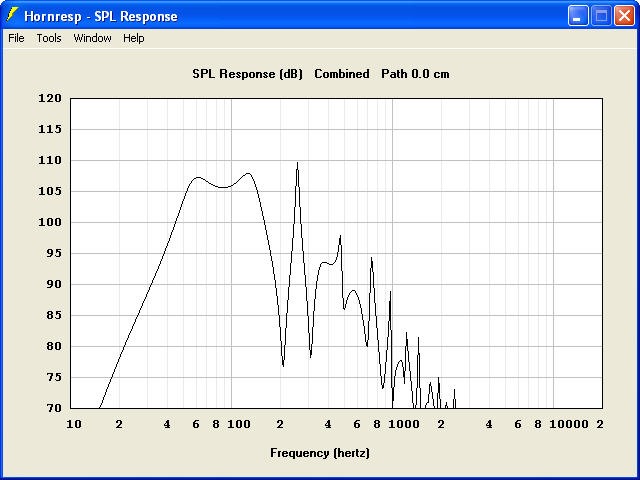Click the 'SPL Response (dB)' chart title
The width and height of the screenshot is (640, 480).
247,74
